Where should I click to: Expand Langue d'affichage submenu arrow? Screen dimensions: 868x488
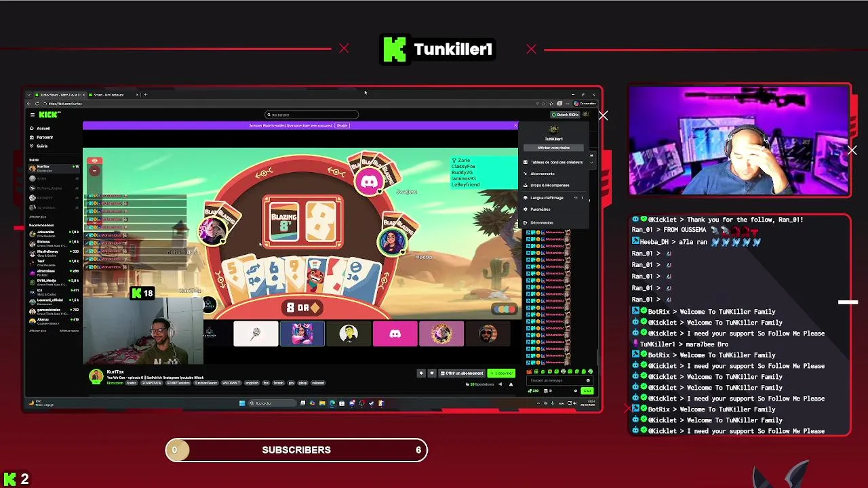click(x=582, y=198)
